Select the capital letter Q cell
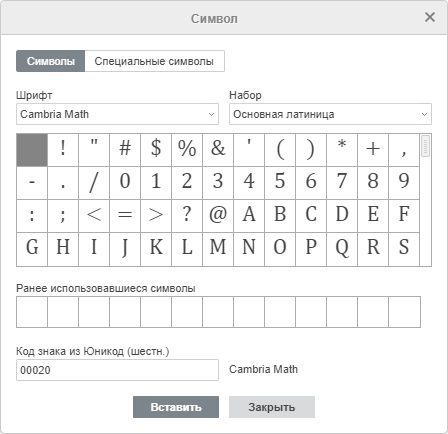This screenshot has height=434, width=448. click(342, 249)
